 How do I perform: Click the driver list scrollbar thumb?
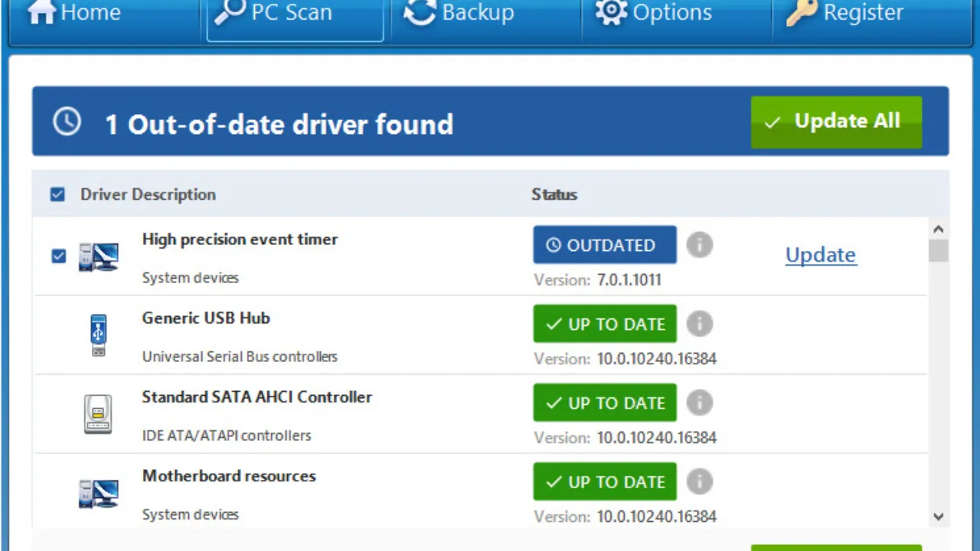(939, 251)
